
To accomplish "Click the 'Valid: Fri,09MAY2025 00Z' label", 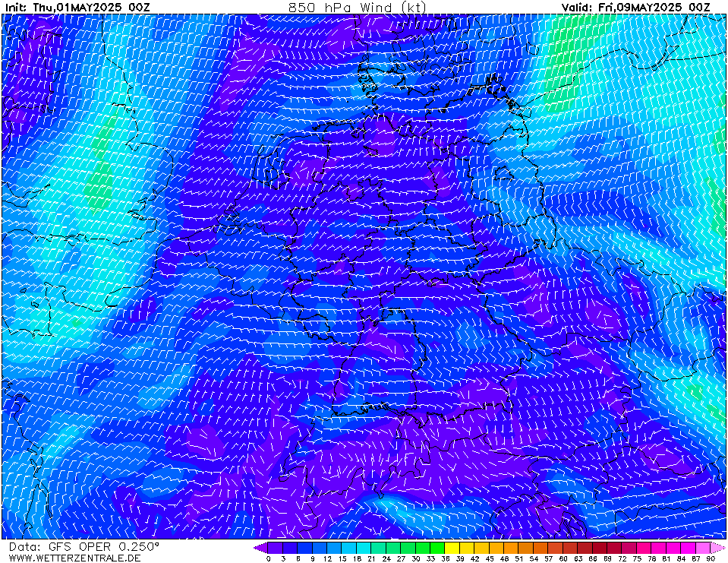I will tap(636, 8).
